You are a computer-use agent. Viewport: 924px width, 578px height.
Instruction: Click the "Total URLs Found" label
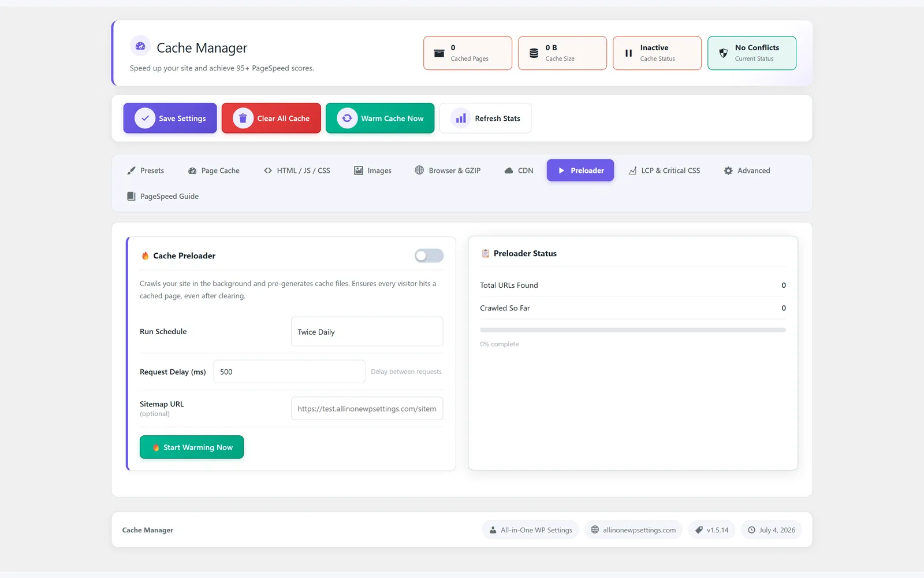pos(509,285)
